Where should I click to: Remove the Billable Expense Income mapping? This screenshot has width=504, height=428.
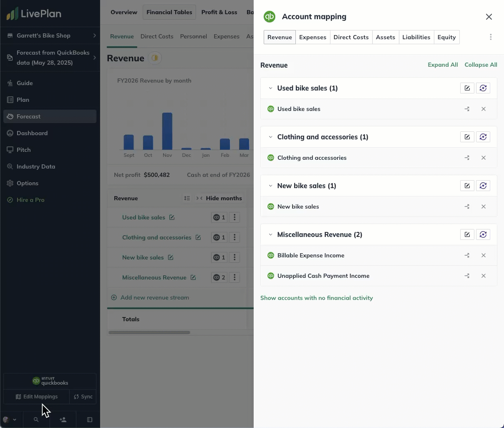coord(484,255)
